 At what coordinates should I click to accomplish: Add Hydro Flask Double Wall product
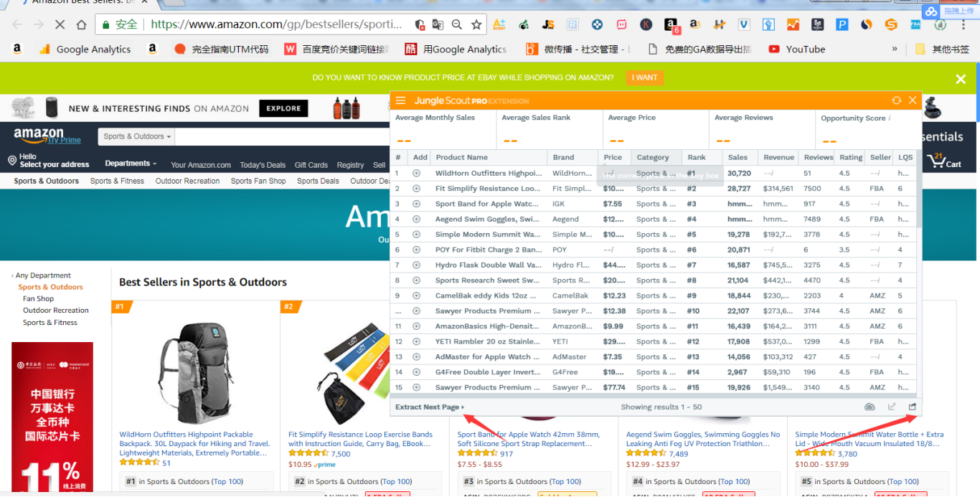(x=417, y=265)
